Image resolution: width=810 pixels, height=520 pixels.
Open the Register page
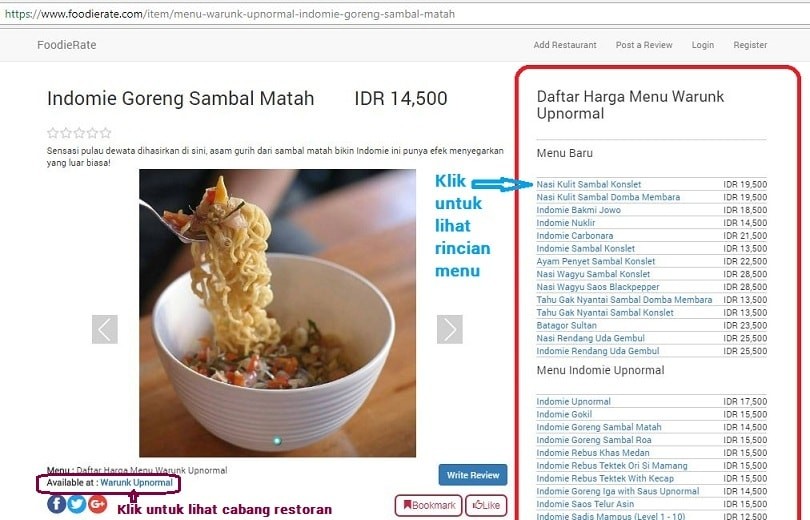click(750, 45)
